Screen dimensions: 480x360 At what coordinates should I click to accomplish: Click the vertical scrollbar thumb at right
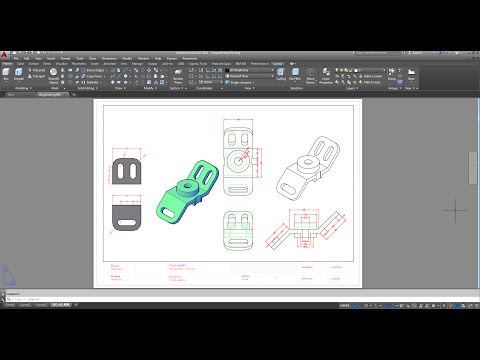pos(473,168)
